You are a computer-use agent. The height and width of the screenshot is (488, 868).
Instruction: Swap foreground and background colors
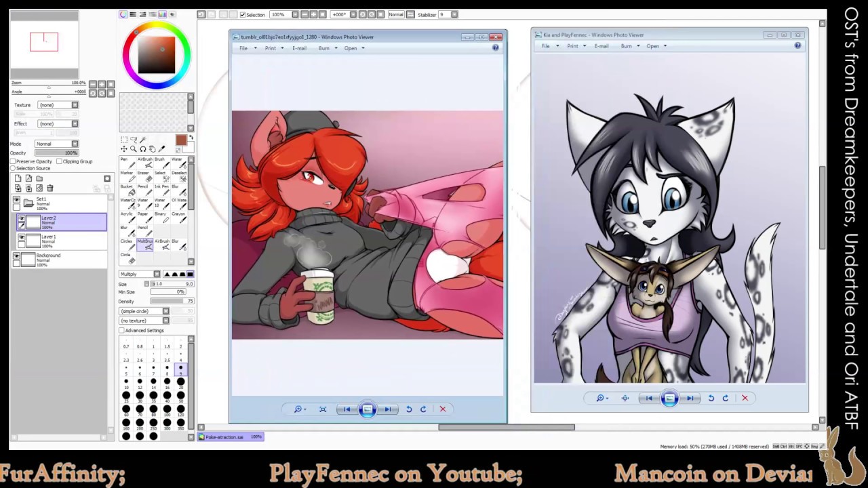191,138
